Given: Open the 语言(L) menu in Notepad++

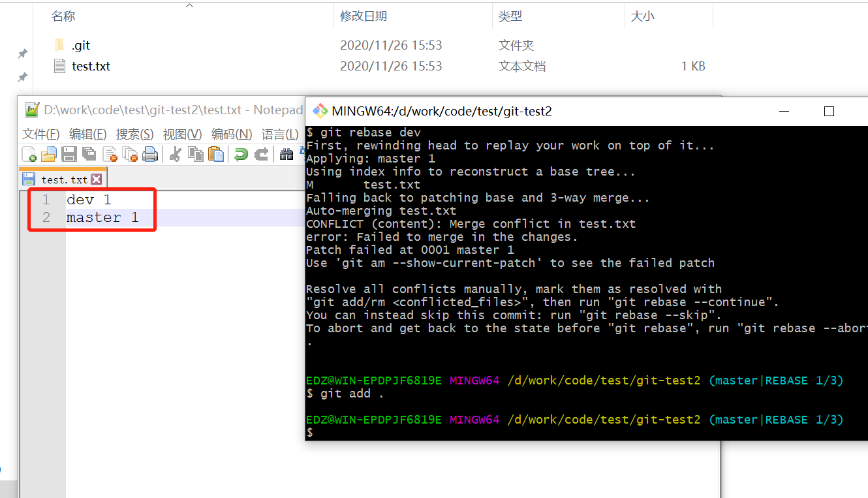Looking at the screenshot, I should click(280, 134).
